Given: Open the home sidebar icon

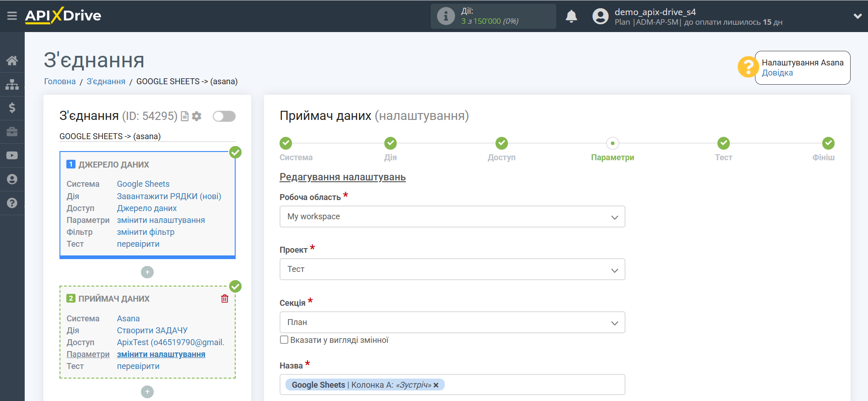Looking at the screenshot, I should point(12,60).
